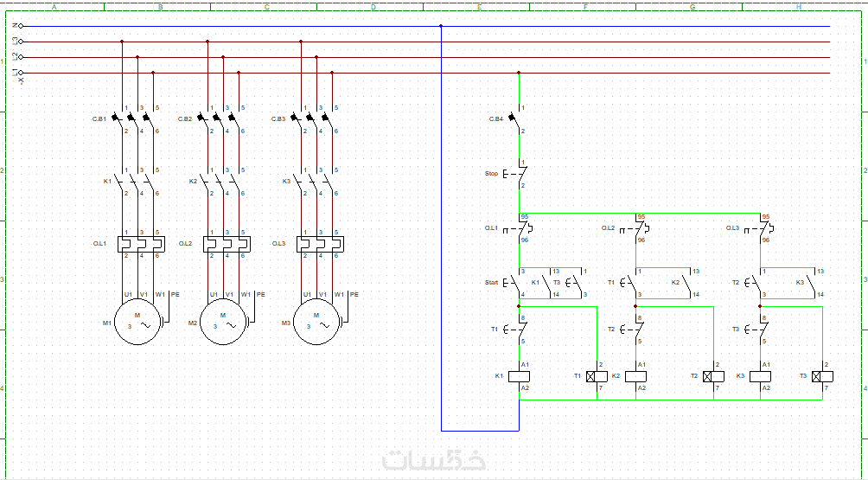Click column header B on the top ruler
This screenshot has width=868, height=480.
[x=161, y=7]
